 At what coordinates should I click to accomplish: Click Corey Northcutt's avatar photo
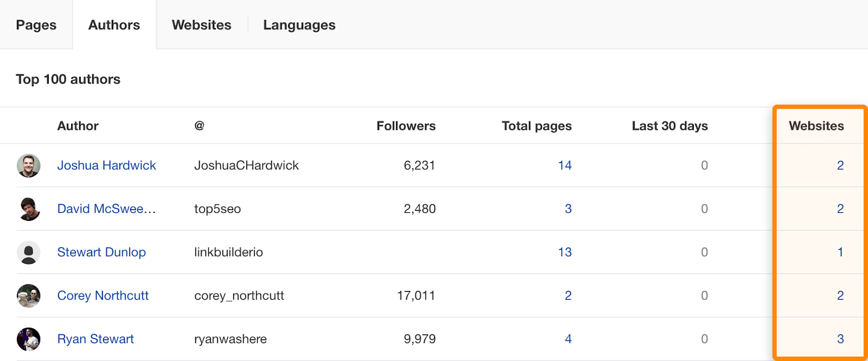pos(29,296)
